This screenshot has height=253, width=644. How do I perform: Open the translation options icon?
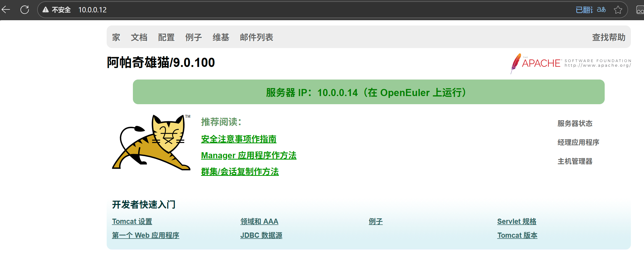coord(601,10)
